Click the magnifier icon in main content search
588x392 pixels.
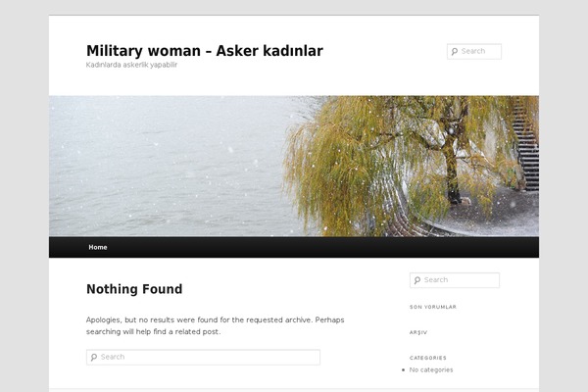click(x=94, y=357)
